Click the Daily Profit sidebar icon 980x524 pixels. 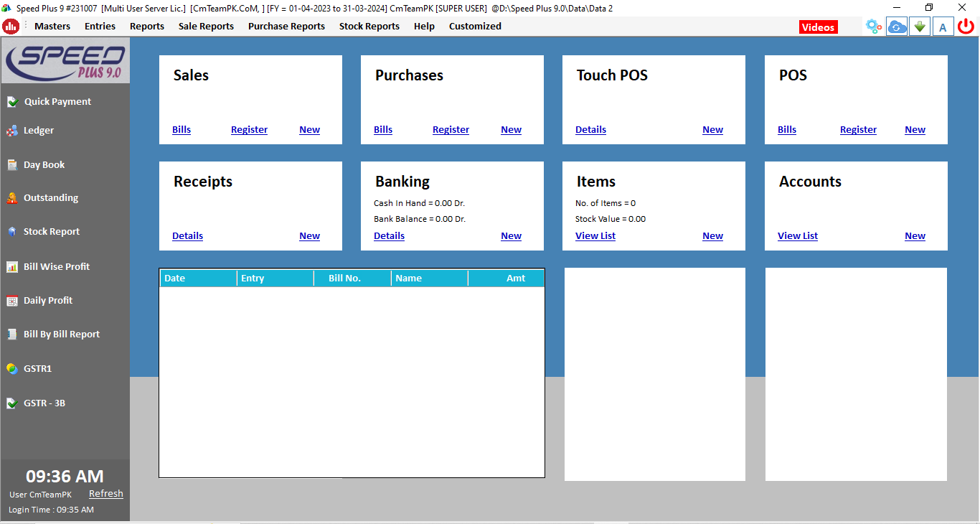tap(12, 301)
